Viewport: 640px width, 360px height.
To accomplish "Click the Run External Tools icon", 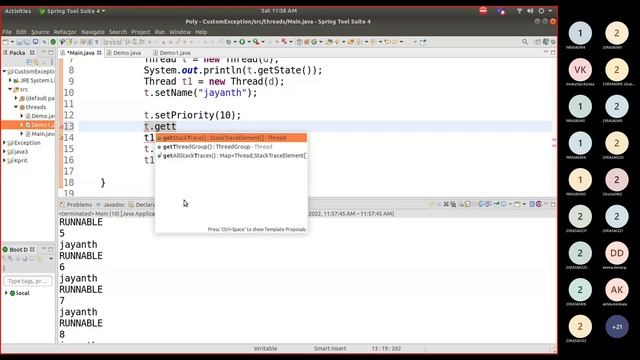I will click(x=256, y=42).
